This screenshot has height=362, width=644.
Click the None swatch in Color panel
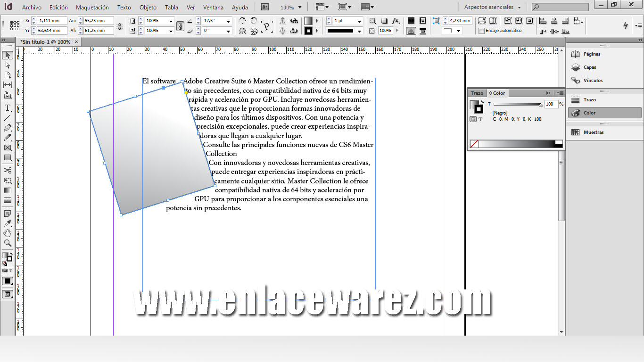pos(474,144)
